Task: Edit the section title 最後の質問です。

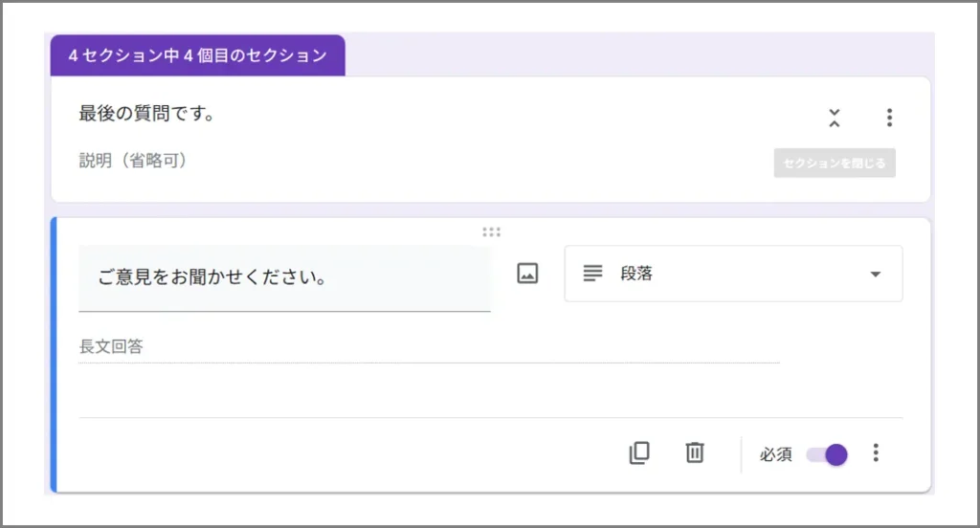Action: pos(146,115)
